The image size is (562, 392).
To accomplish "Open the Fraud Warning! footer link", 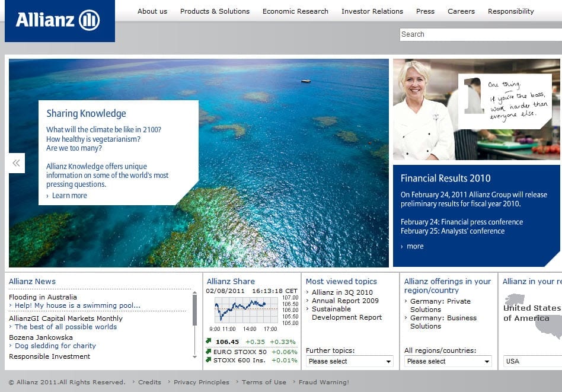I will pos(324,383).
